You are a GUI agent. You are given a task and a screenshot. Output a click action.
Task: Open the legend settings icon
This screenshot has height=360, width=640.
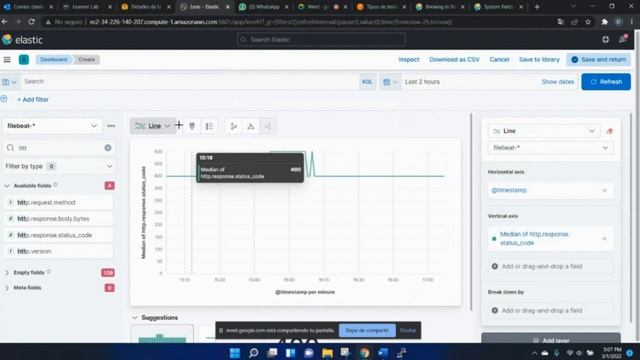point(209,126)
